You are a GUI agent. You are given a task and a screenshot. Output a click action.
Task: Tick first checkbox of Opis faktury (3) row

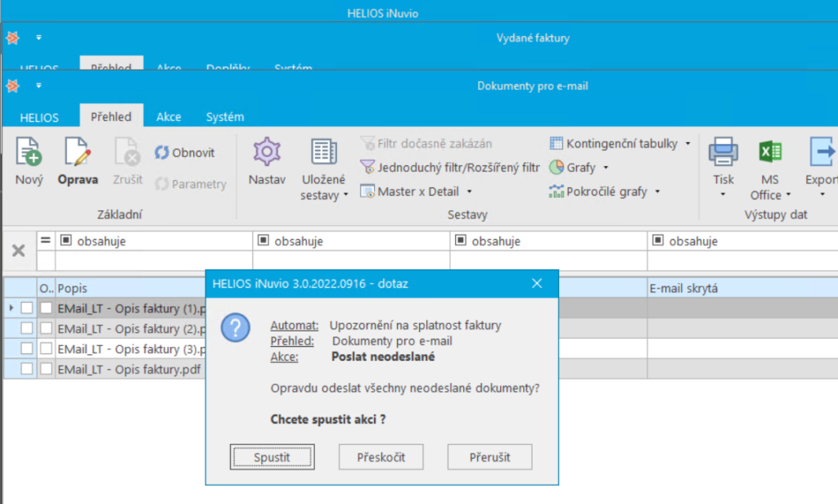(x=27, y=349)
